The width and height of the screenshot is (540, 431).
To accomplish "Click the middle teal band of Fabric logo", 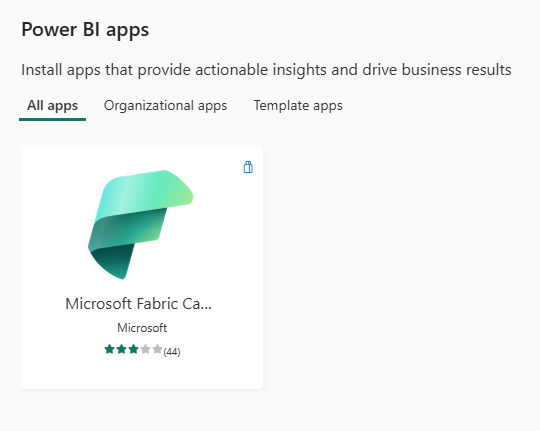I will point(129,227).
